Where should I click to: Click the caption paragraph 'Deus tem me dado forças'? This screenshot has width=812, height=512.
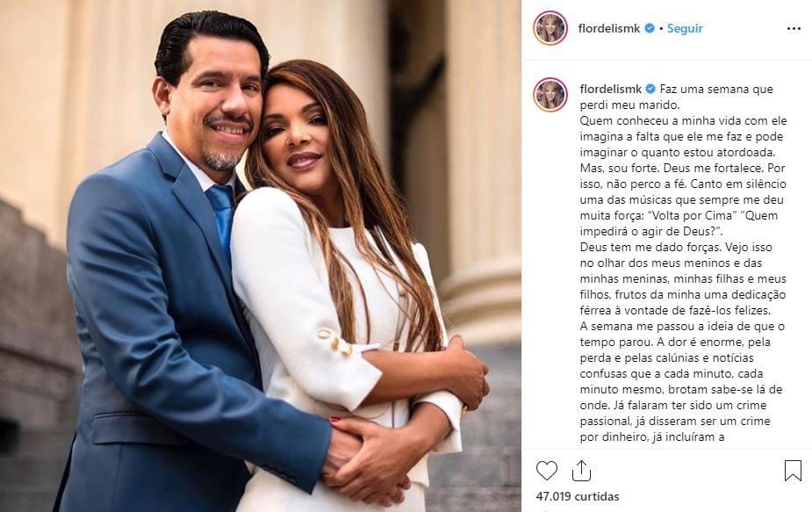683,278
